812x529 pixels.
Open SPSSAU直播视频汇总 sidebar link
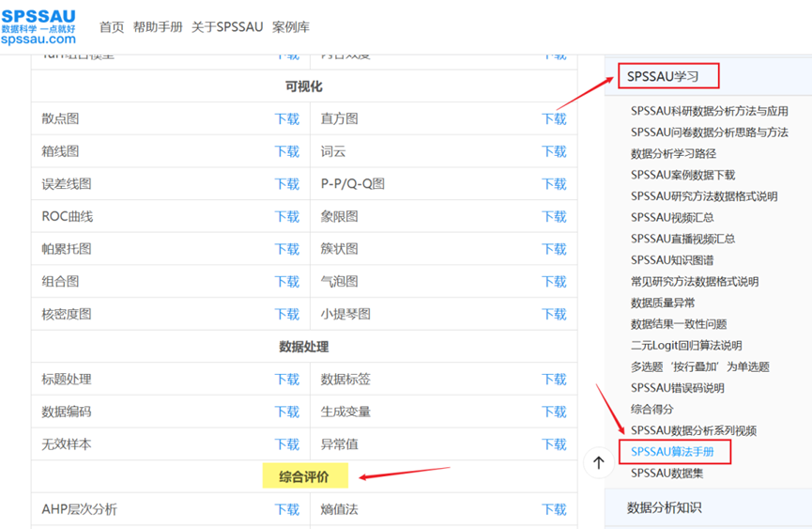tap(683, 239)
